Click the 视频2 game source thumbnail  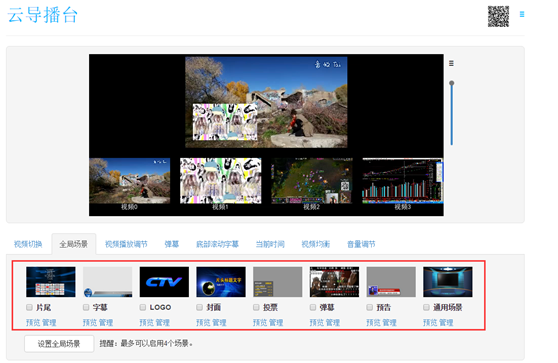(312, 181)
